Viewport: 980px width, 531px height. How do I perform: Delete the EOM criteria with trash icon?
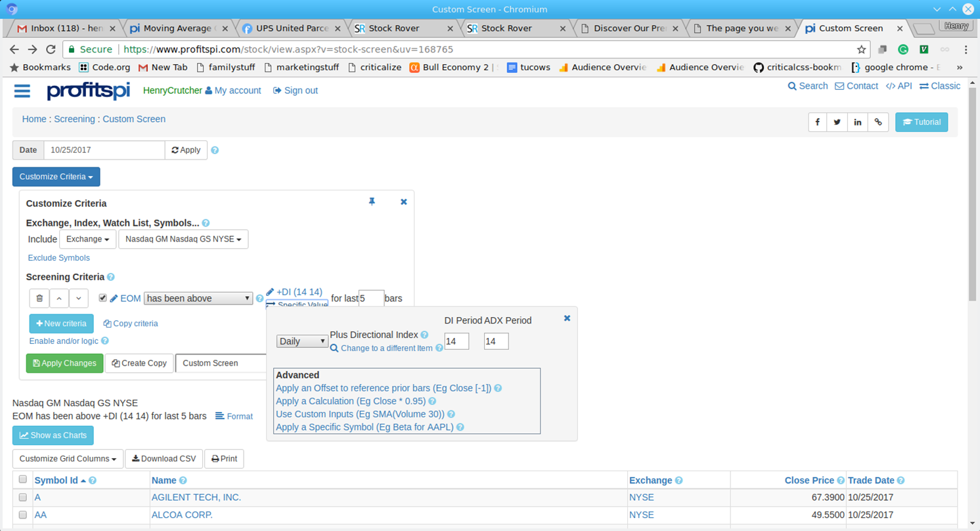click(x=39, y=298)
